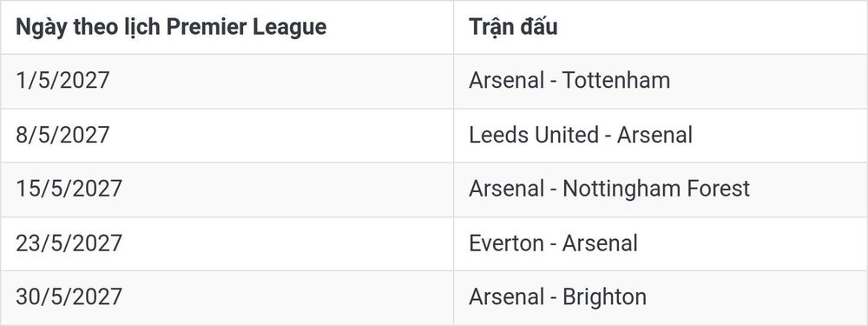Image resolution: width=868 pixels, height=326 pixels.
Task: Click the word Tottenham in first row
Action: pyautogui.click(x=616, y=81)
